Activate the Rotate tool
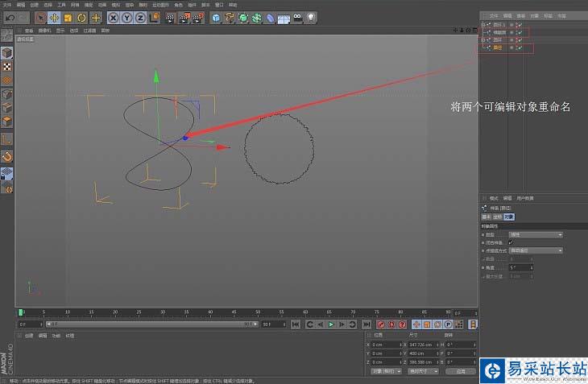 [81, 18]
